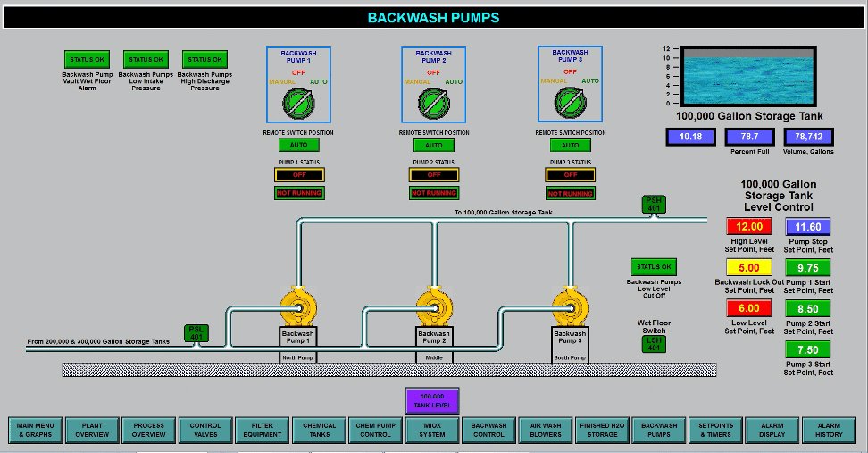Click the Backwash Pump 3 pump icon
This screenshot has height=453, width=868.
pyautogui.click(x=567, y=306)
